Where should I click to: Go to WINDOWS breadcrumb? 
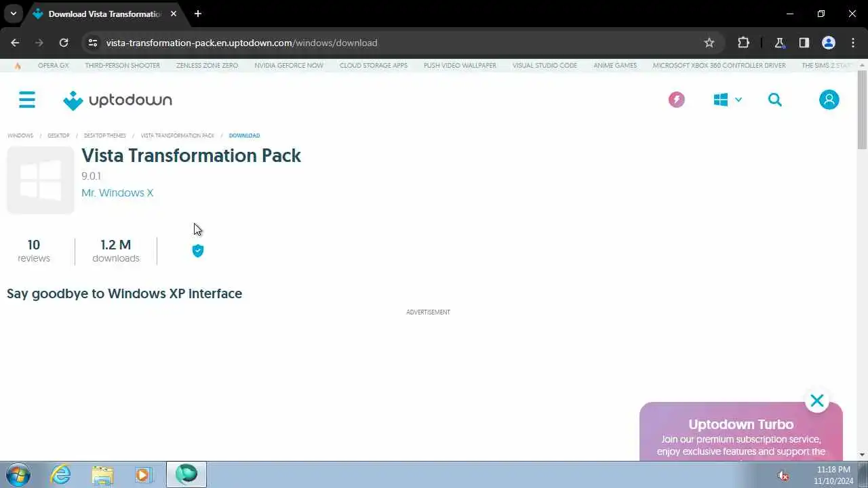20,136
